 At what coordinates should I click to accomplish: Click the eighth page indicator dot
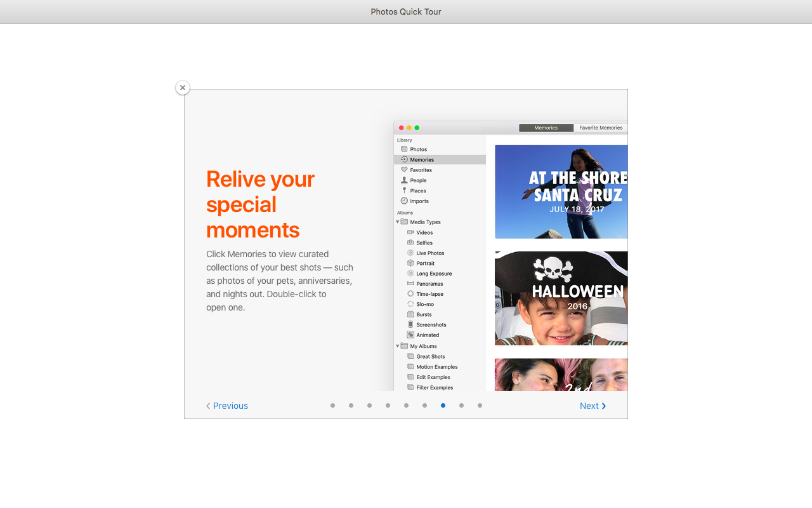[461, 405]
